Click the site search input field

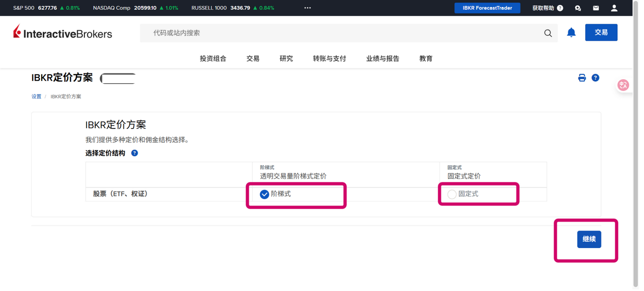click(313, 33)
